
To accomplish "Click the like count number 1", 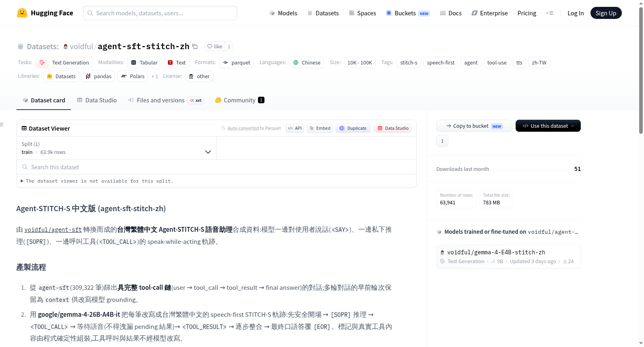I will click(x=229, y=46).
